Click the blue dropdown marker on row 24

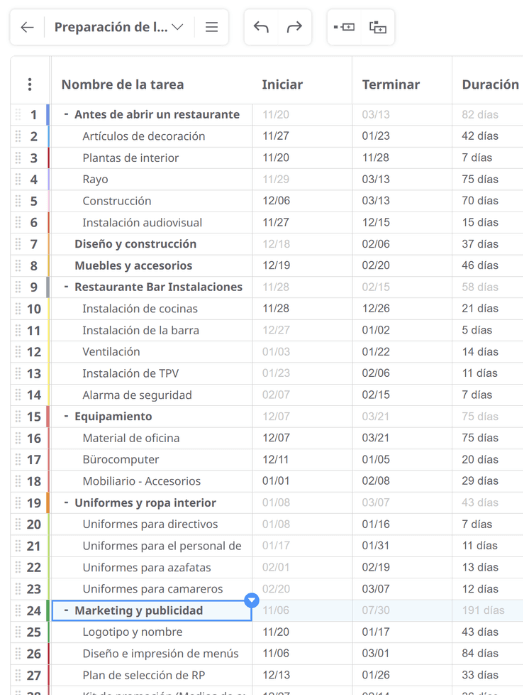click(x=252, y=600)
